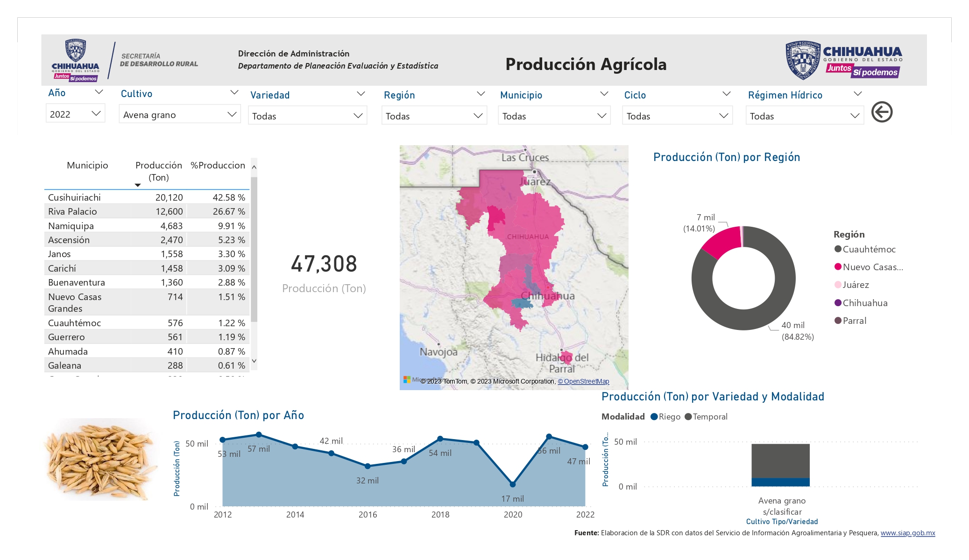Select the Cusihuiriachi table row

pos(147,197)
